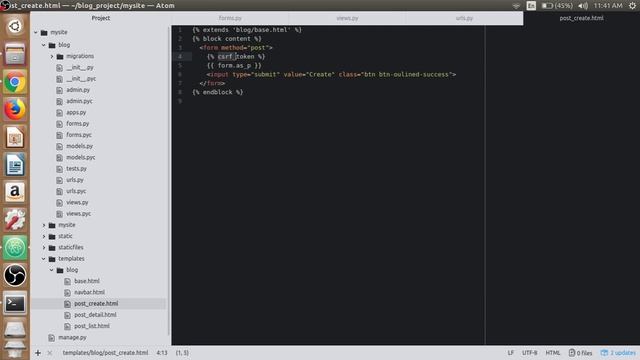Viewport: 640px width, 360px height.
Task: Expand the inner mysite folder
Action: pos(44,225)
